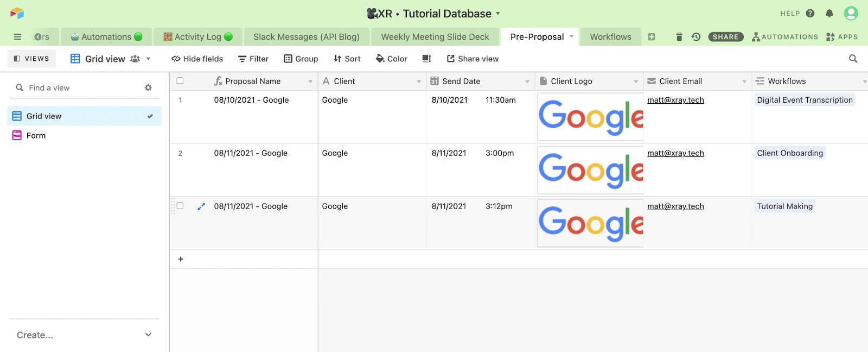Click the view settings gear icon
This screenshot has height=352, width=868.
[x=148, y=87]
